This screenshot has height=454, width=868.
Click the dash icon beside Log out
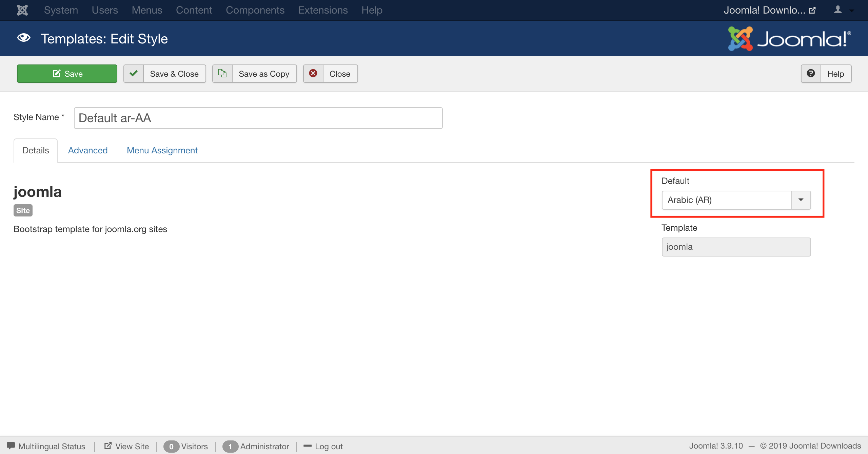click(x=308, y=446)
